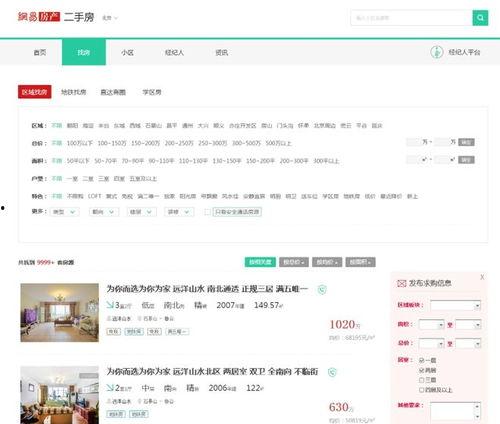
Task: Check the 三居 option in request form
Action: click(421, 380)
